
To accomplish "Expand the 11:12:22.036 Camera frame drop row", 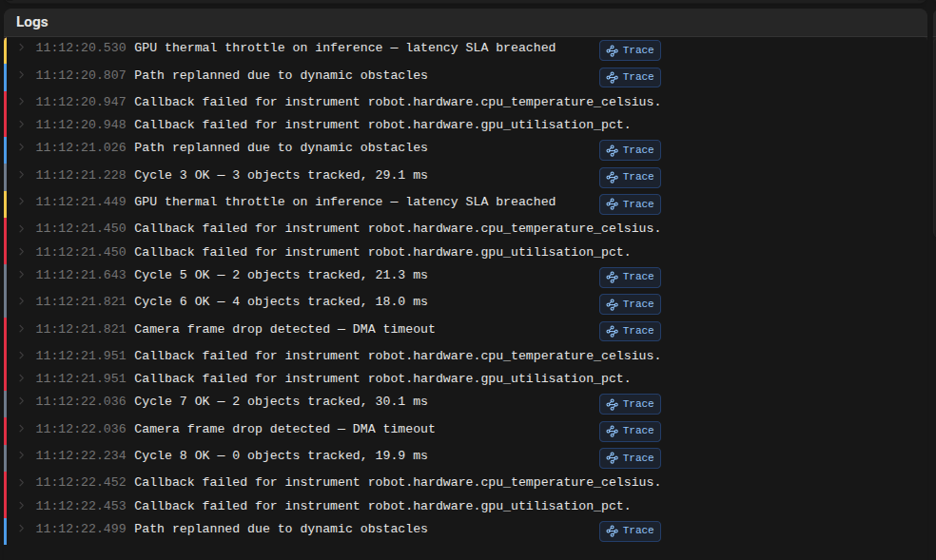I will (x=22, y=428).
